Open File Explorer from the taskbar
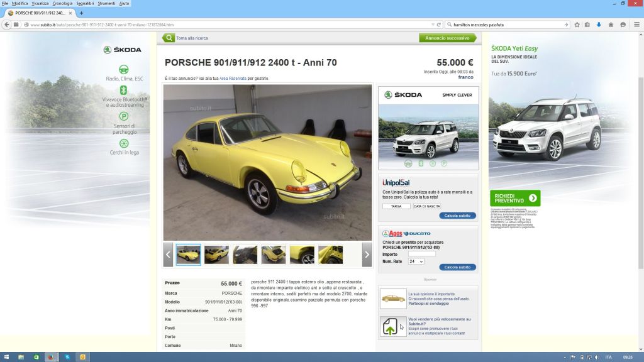644x362 pixels. 21,357
